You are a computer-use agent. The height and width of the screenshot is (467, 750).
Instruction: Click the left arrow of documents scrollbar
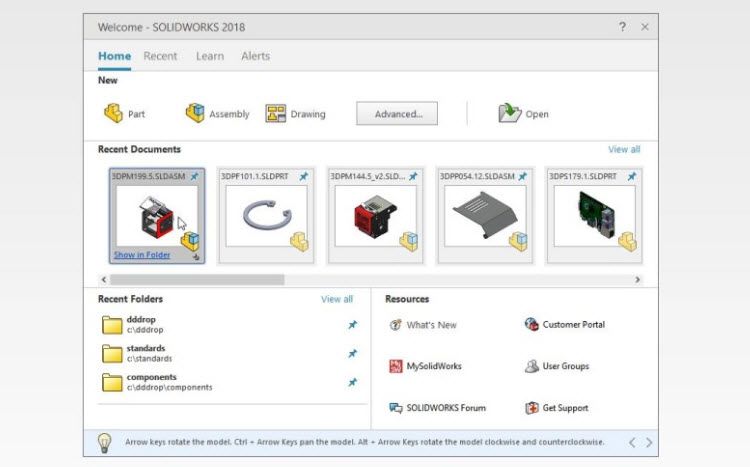[x=104, y=279]
